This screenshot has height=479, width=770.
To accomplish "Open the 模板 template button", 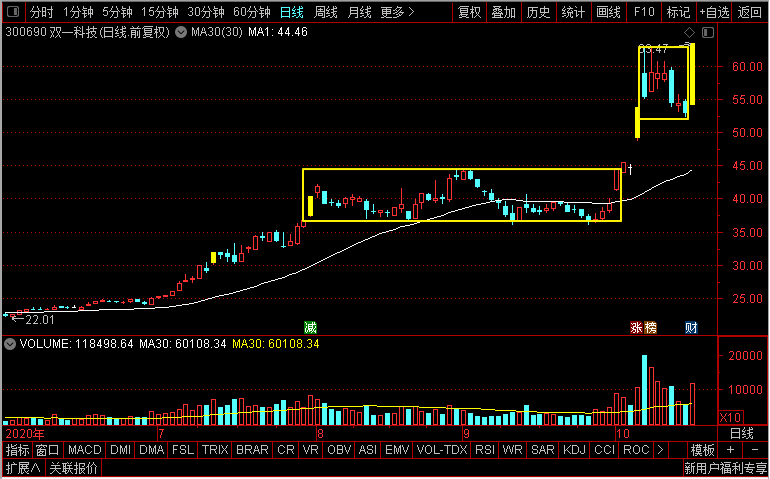I will 703,450.
